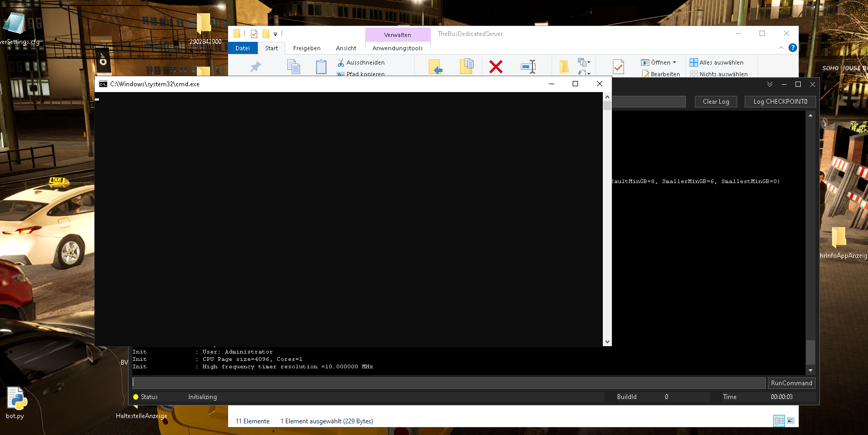Click the server command input field
868x435 pixels.
coord(449,383)
